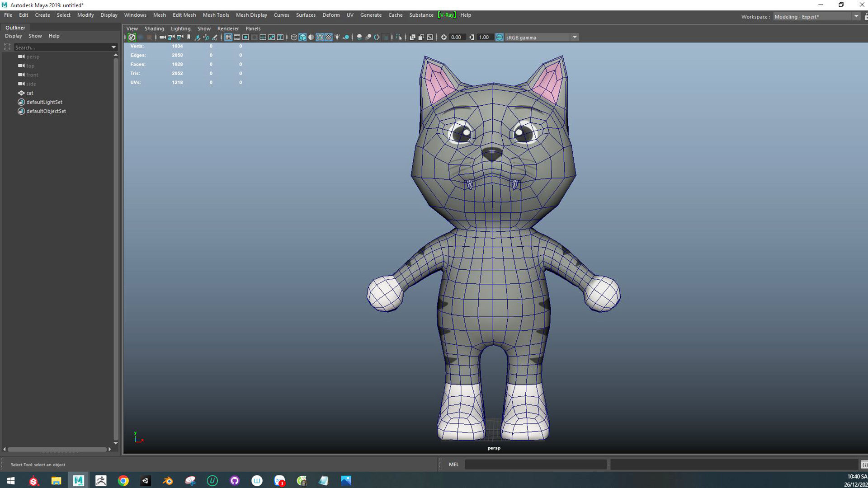Click the camera Bookmarks icon
Screen dimensions: 868x488
189,37
